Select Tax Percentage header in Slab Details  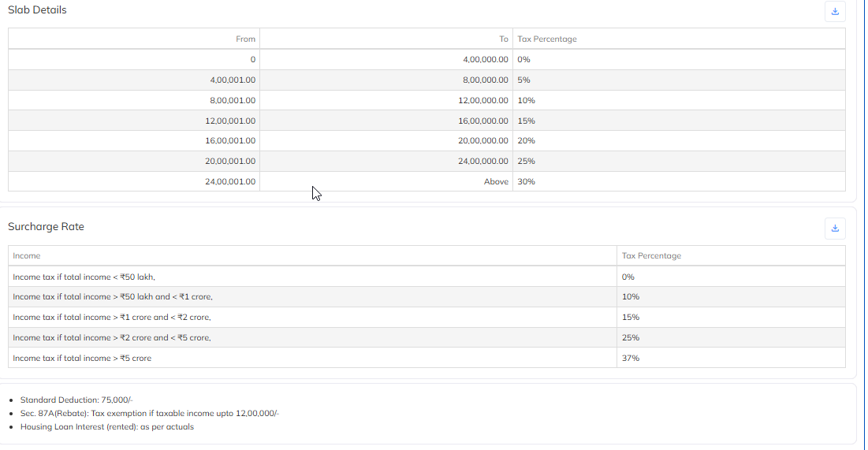[x=547, y=39]
